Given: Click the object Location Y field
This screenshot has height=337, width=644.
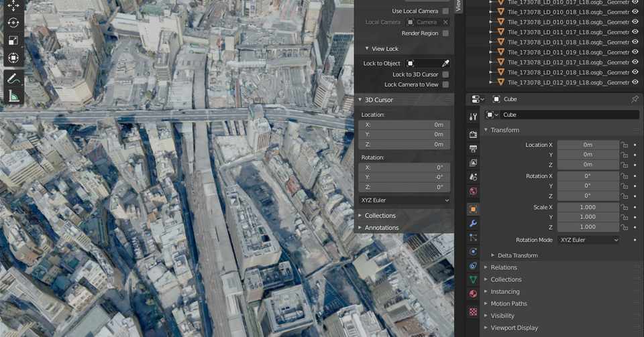Looking at the screenshot, I should tap(588, 155).
